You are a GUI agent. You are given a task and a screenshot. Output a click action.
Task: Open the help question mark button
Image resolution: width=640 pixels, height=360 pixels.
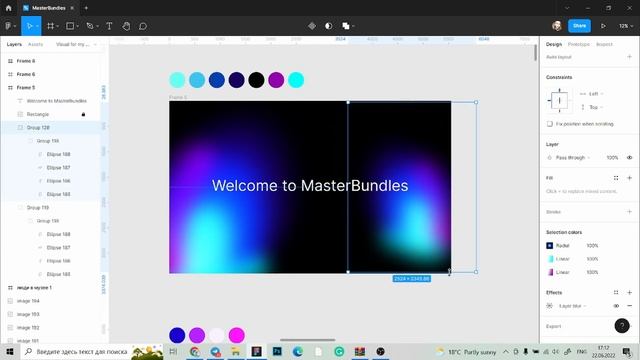pos(622,325)
